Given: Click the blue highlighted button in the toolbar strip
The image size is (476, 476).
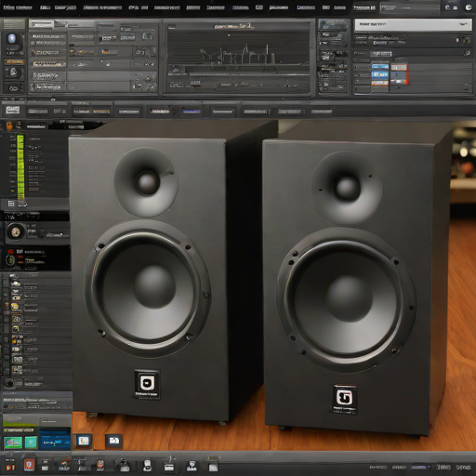Looking at the screenshot, I should point(192,111).
